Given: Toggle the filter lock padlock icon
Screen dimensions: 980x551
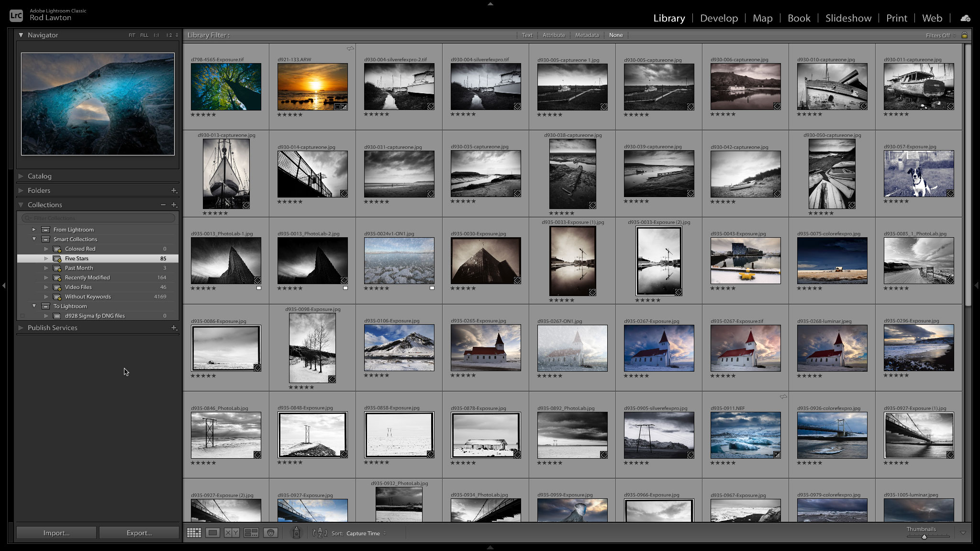Looking at the screenshot, I should (x=964, y=35).
